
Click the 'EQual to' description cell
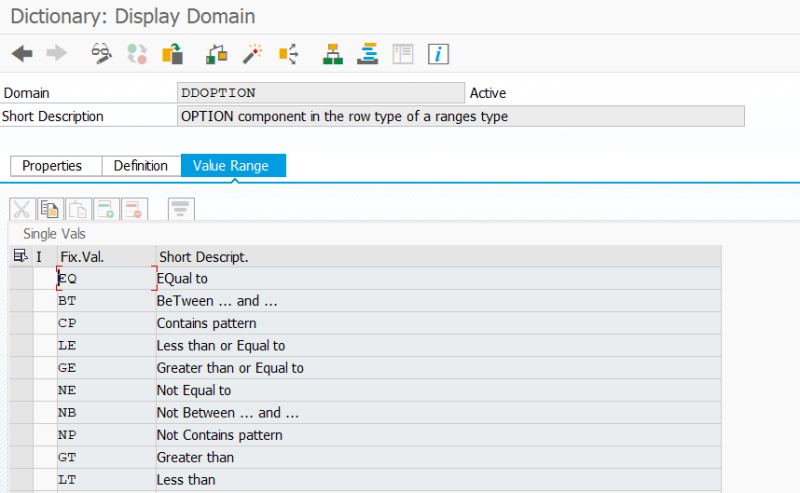coord(438,279)
